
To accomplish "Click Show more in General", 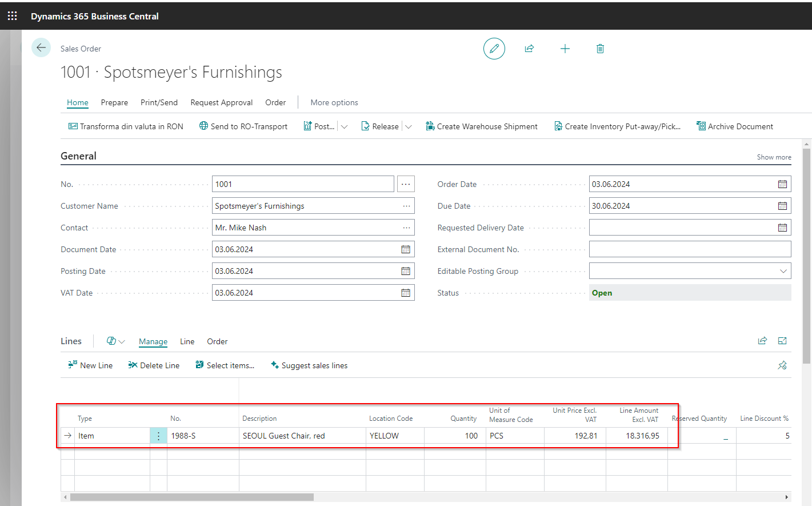I will (774, 157).
